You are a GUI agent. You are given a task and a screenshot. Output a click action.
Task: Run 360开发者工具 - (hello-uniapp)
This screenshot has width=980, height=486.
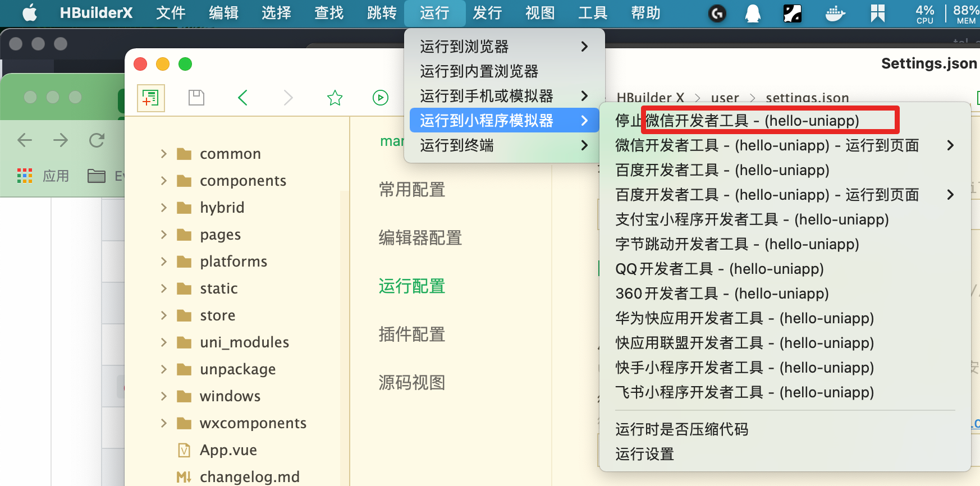[785, 294]
